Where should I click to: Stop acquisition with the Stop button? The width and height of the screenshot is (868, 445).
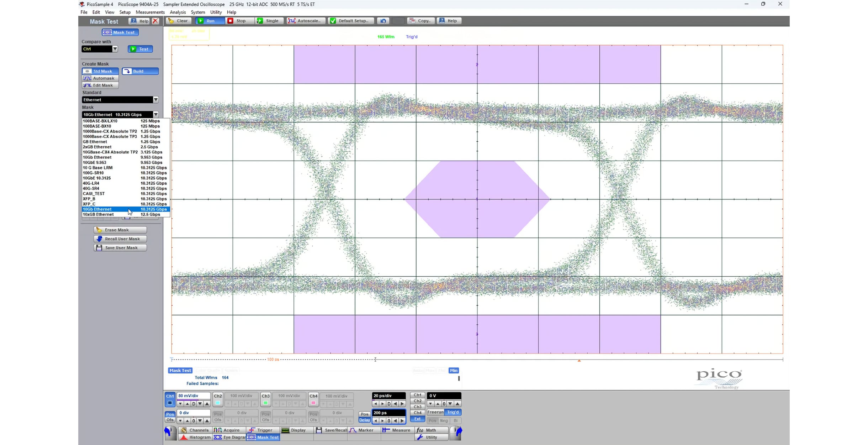[240, 21]
